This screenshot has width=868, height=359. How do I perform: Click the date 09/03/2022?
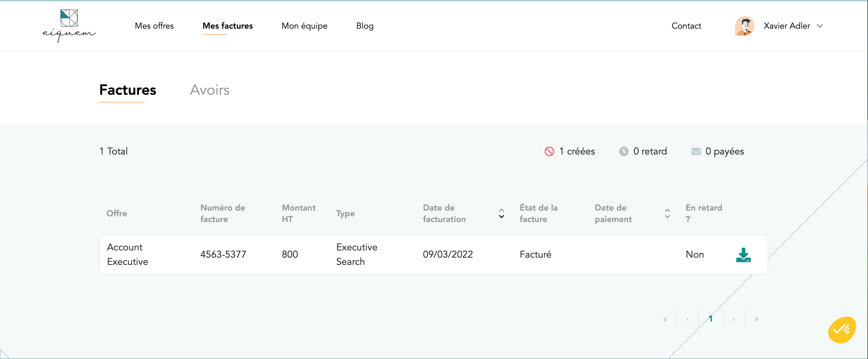click(448, 254)
